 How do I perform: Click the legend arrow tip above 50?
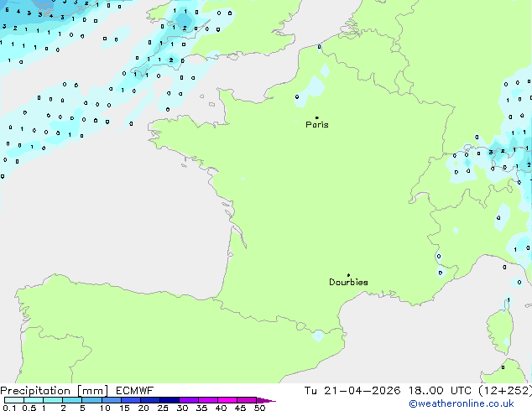pos(266,400)
